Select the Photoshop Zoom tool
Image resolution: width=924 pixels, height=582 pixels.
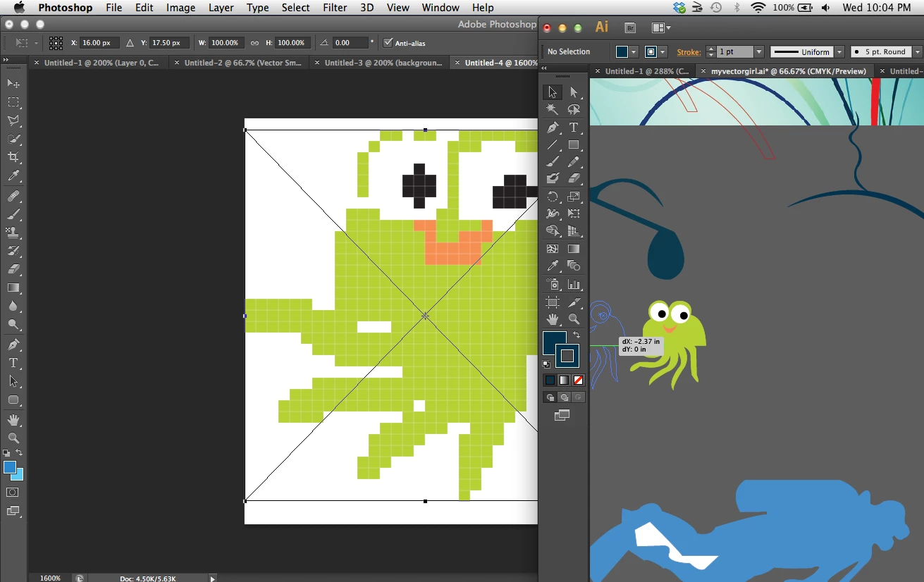pyautogui.click(x=13, y=438)
